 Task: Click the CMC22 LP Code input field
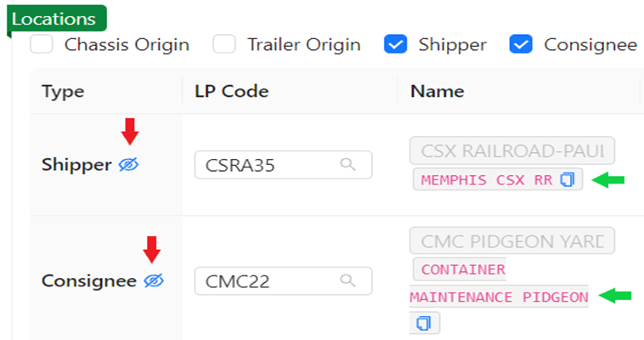coord(284,281)
